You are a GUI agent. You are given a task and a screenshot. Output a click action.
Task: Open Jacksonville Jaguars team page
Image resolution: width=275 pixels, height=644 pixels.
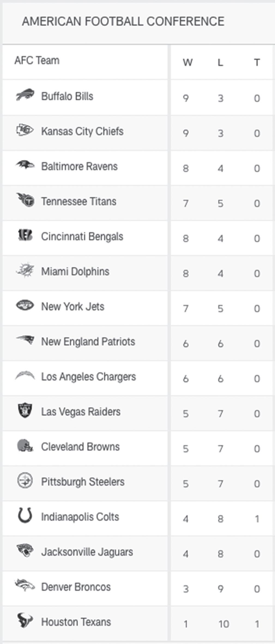[x=87, y=552]
